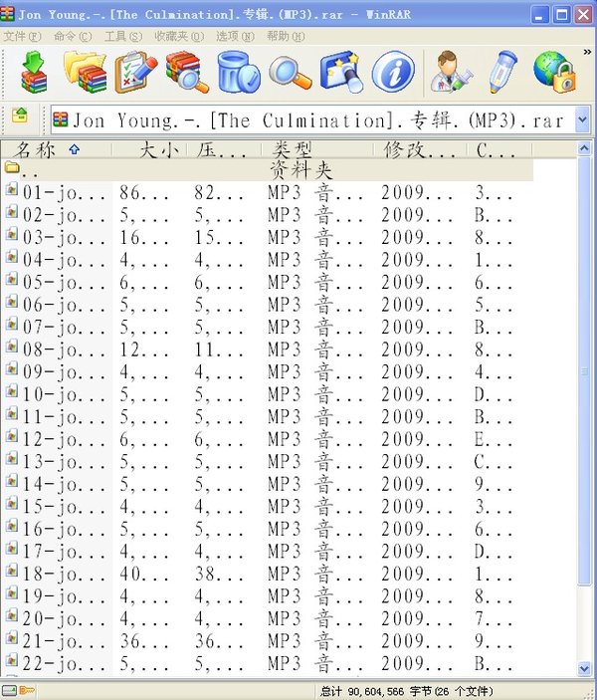Select file 19-jo... in the list
The height and width of the screenshot is (700, 597).
coord(267,596)
